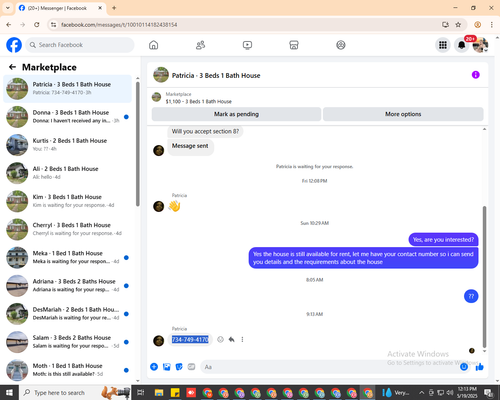Select Patricia conversation in the sidebar
500x400 pixels.
click(67, 89)
